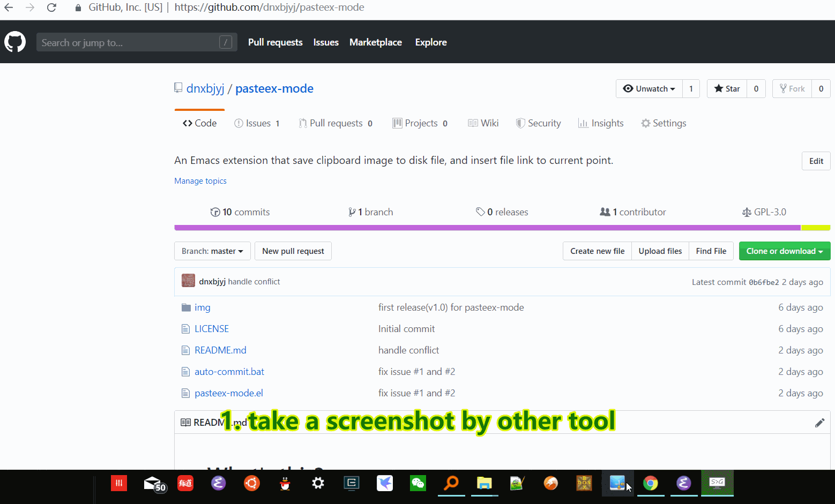Click Create new file button
The height and width of the screenshot is (504, 835).
coord(597,251)
